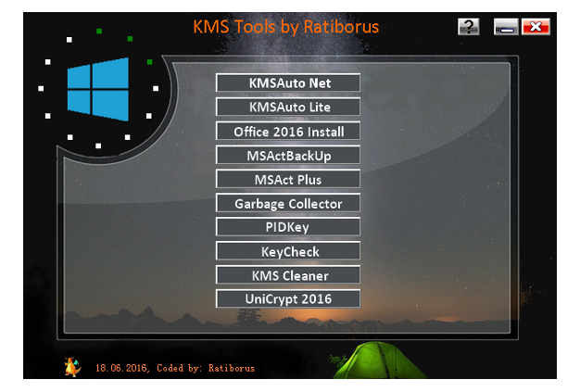Minimize the KMS Tools window
Image resolution: width=580 pixels, height=392 pixels.
point(505,26)
